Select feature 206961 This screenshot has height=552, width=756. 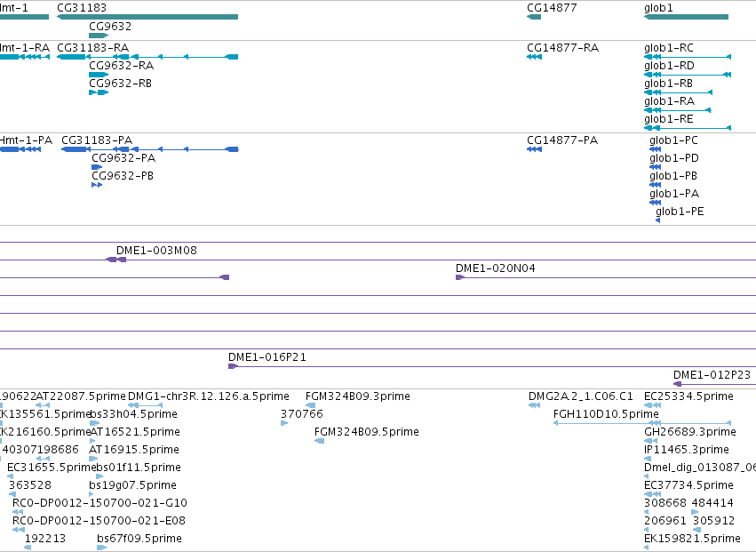pyautogui.click(x=647, y=531)
